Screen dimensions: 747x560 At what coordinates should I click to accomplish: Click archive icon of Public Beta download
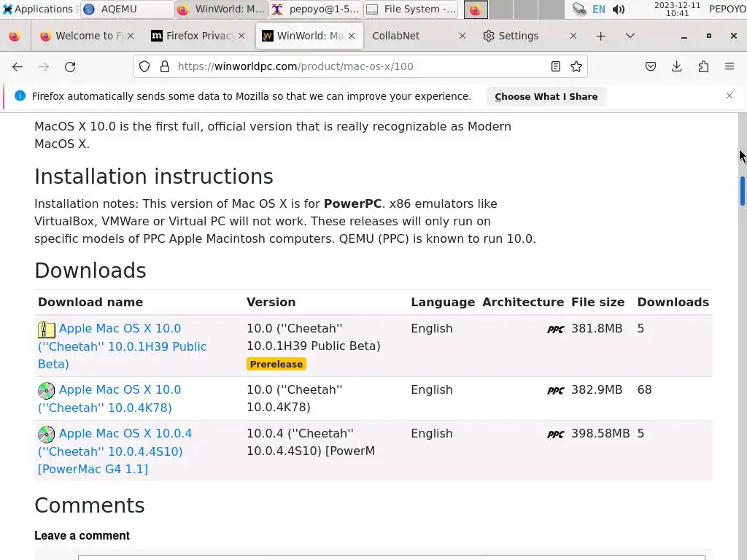46,329
